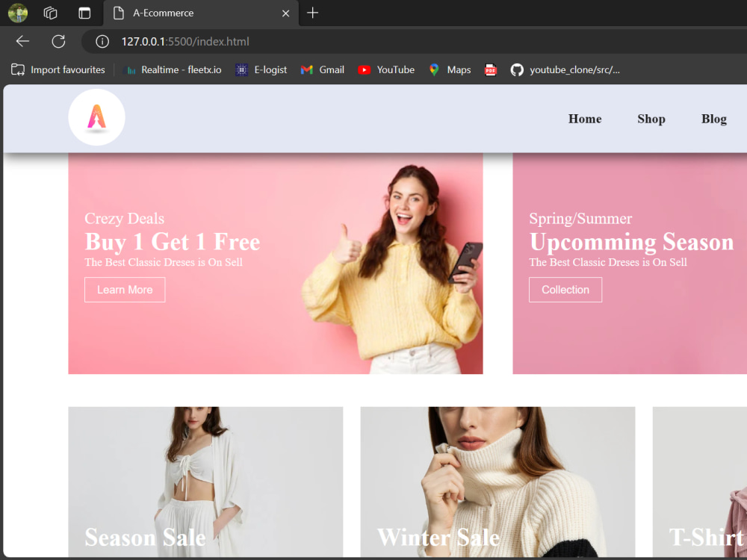The image size is (747, 560).
Task: Open the PDF bookmark
Action: tap(490, 69)
